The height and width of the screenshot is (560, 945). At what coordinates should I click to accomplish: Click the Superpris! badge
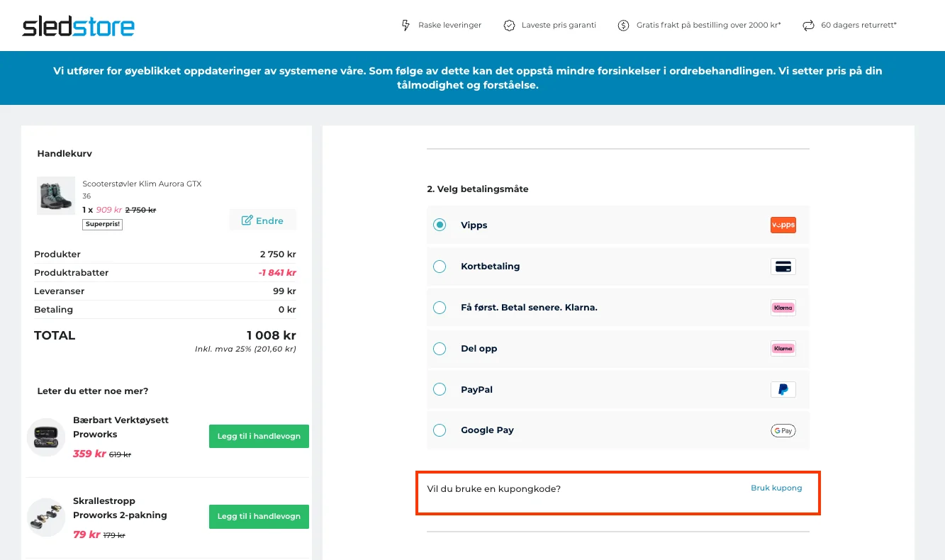coord(103,224)
